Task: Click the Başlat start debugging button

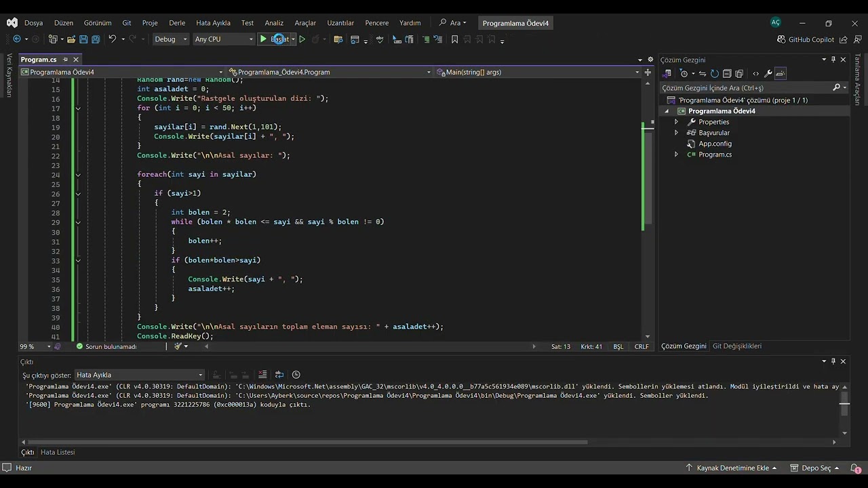Action: (273, 39)
